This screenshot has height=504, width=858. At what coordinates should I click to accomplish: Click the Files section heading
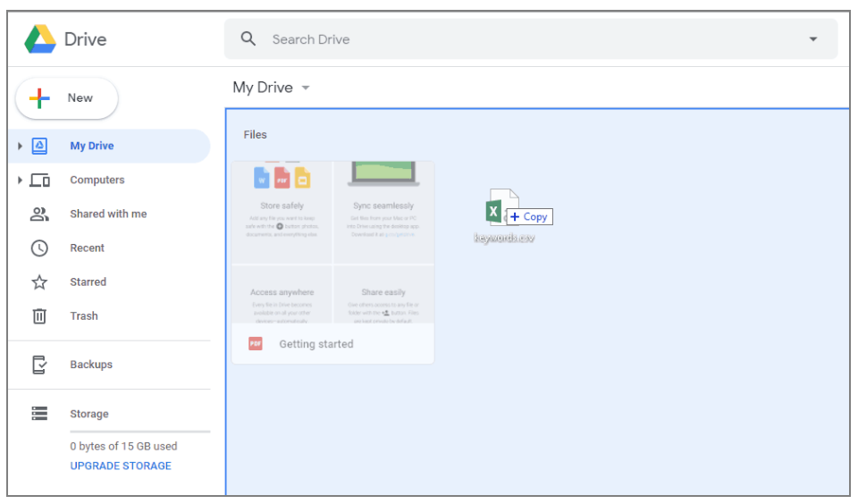[x=255, y=135]
